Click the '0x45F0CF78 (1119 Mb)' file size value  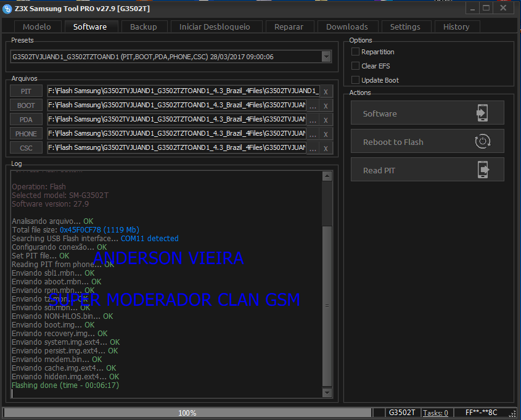click(x=99, y=230)
